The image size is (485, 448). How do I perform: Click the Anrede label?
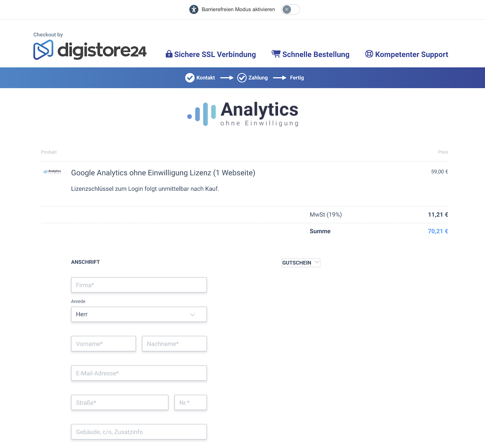[78, 301]
